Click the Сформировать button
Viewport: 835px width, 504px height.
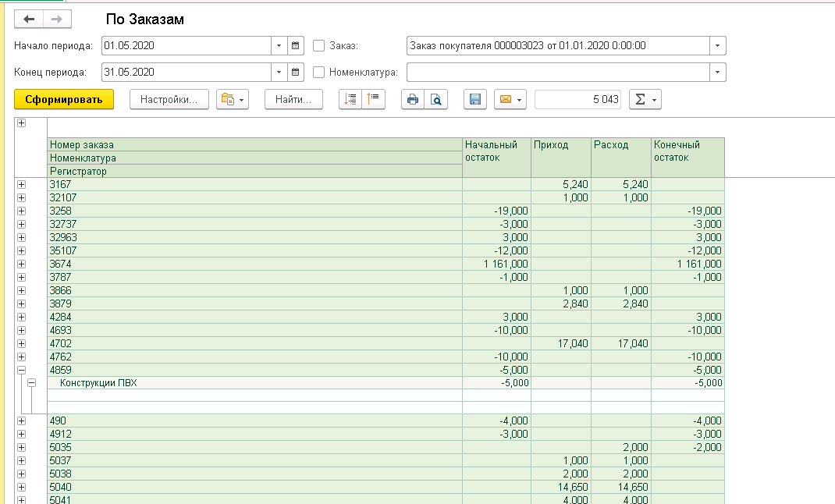click(x=64, y=99)
